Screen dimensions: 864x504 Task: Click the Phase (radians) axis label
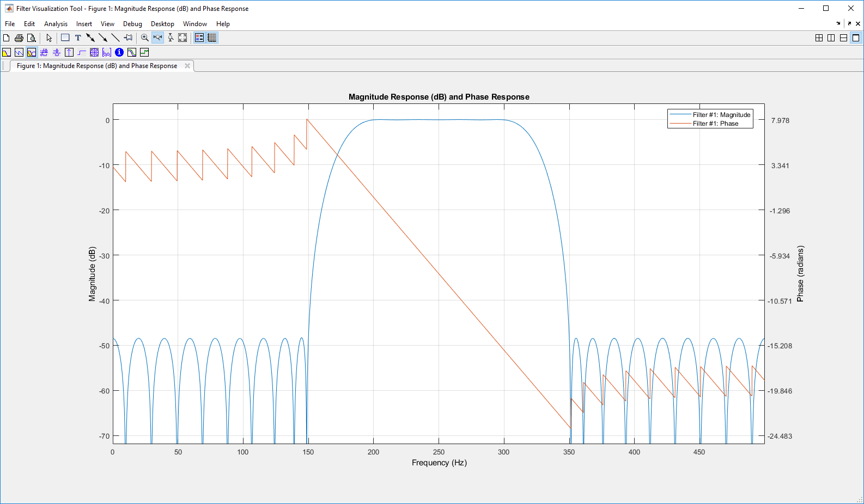click(x=800, y=274)
